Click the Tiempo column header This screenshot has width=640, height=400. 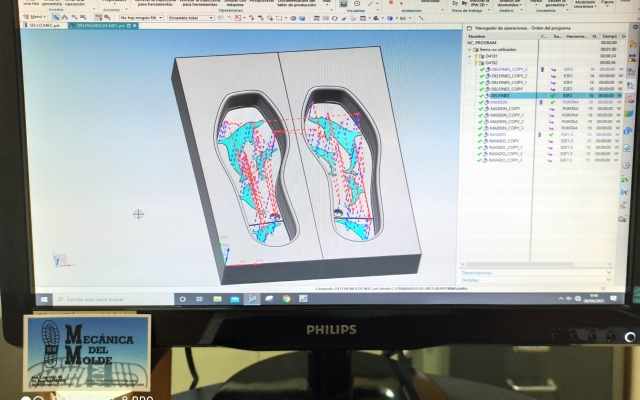tap(607, 36)
